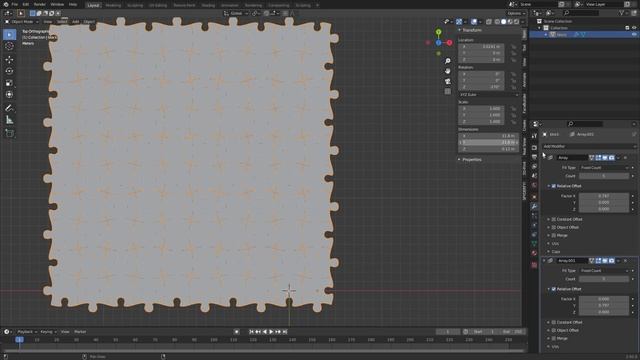Select the Add Cube tool

point(9,133)
